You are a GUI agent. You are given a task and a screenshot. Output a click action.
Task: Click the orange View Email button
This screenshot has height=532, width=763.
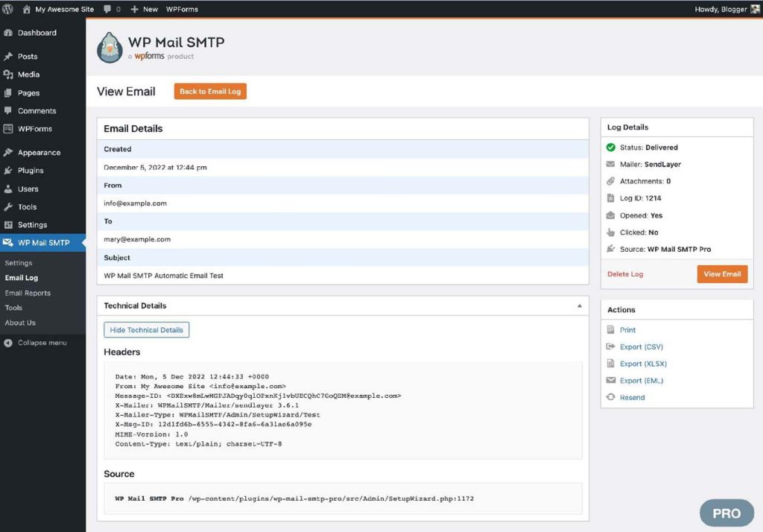coord(722,274)
